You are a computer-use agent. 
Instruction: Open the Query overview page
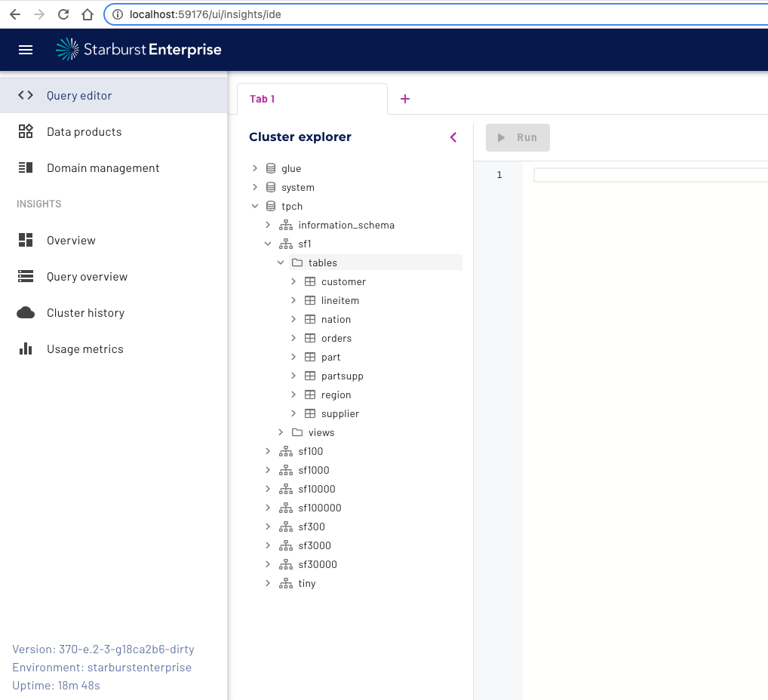pos(114,276)
